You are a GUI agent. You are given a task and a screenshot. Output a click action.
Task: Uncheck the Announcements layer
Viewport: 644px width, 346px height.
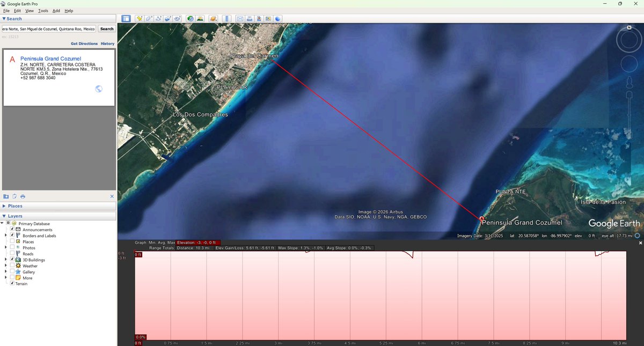(x=12, y=230)
